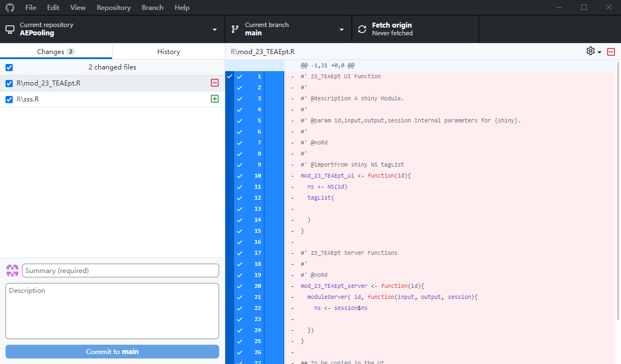The height and width of the screenshot is (364, 621).
Task: Open the File menu
Action: coord(30,8)
